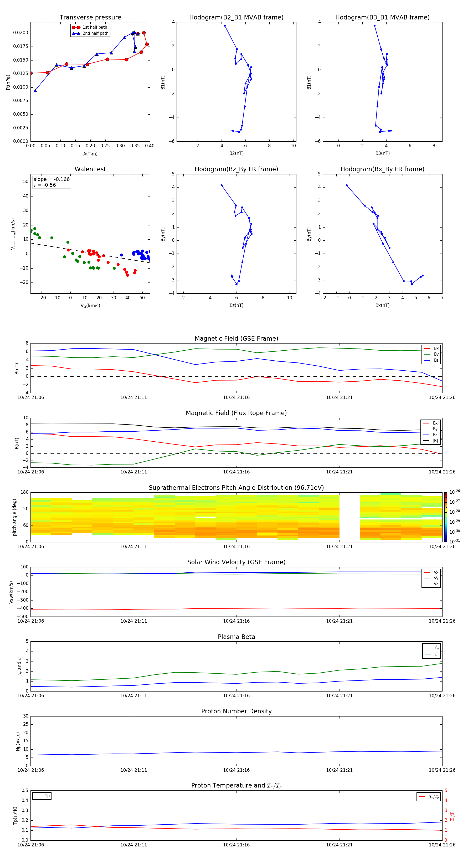Click the pitch angle data gap region
Image resolution: width=473 pixels, height=868 pixels.
point(349,517)
